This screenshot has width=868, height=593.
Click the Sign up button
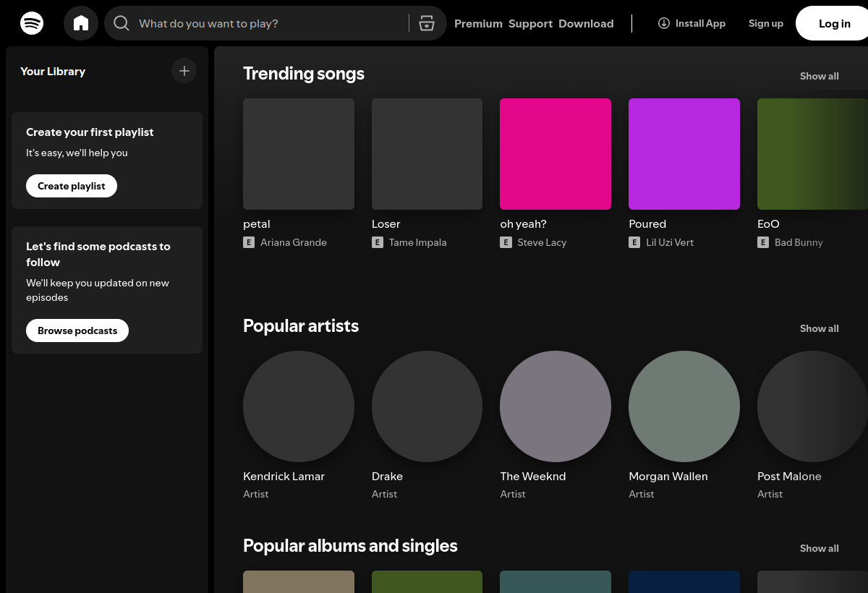(766, 23)
